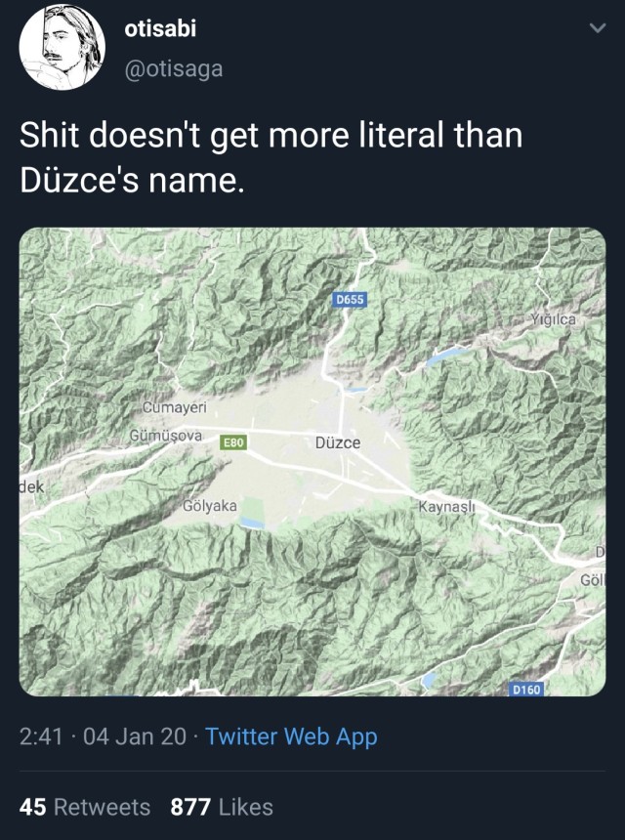Select the Düzce city label
Viewport: 625px width, 840px height.
(x=338, y=443)
